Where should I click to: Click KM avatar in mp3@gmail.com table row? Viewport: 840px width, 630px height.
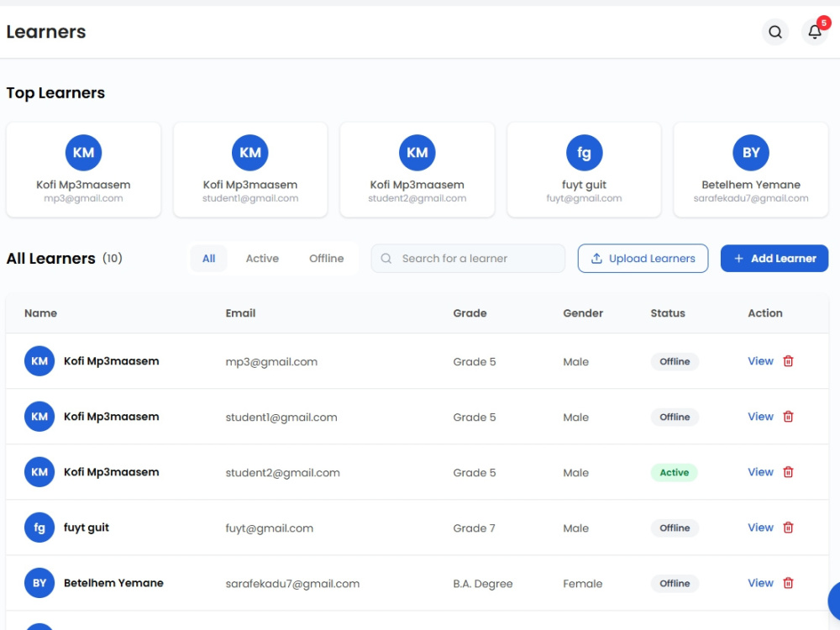click(39, 361)
